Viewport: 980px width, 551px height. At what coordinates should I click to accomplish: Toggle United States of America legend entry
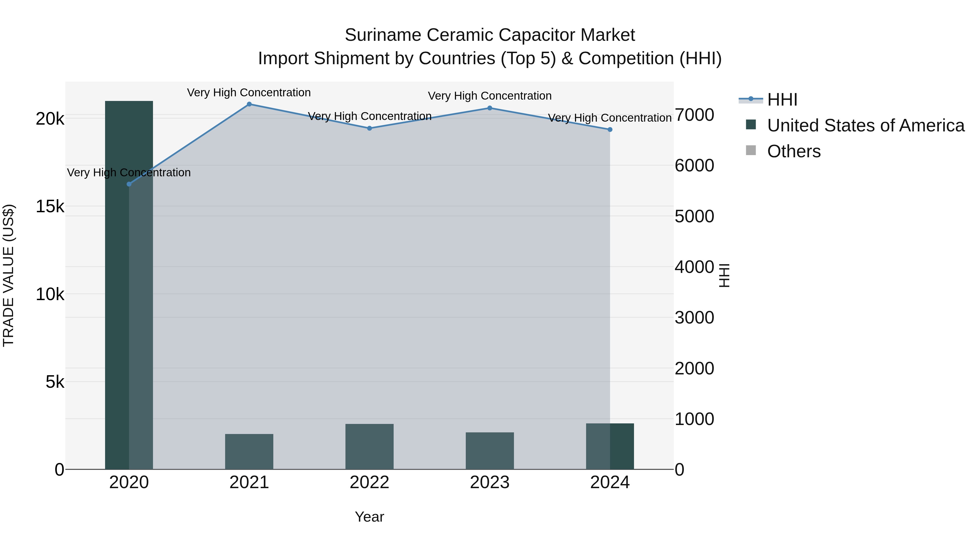pos(855,125)
